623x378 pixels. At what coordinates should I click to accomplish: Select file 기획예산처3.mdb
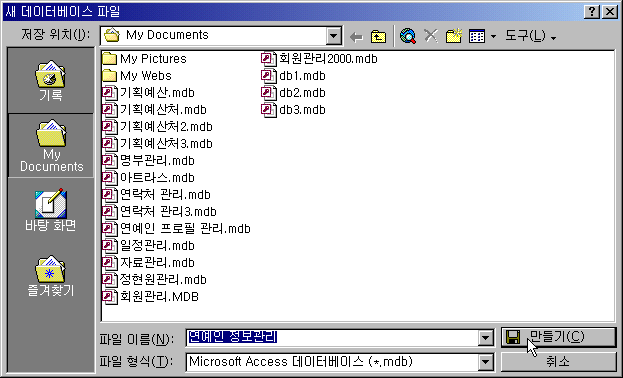(x=157, y=144)
